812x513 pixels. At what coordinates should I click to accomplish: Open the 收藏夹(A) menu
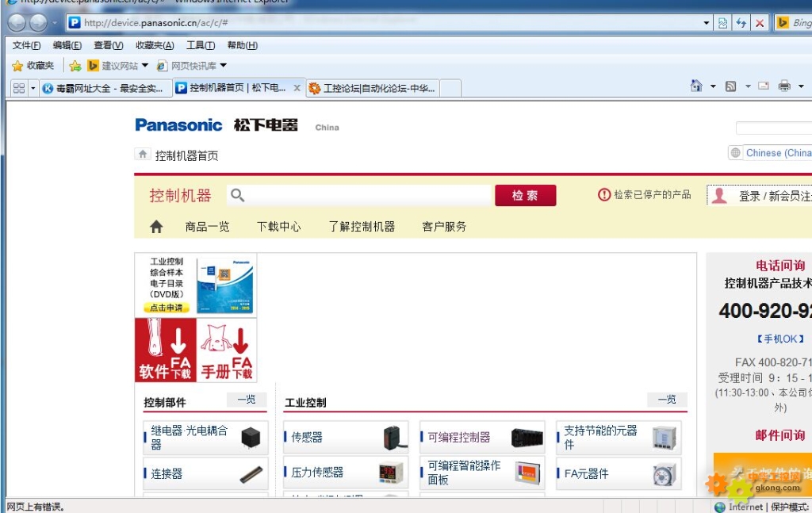155,45
